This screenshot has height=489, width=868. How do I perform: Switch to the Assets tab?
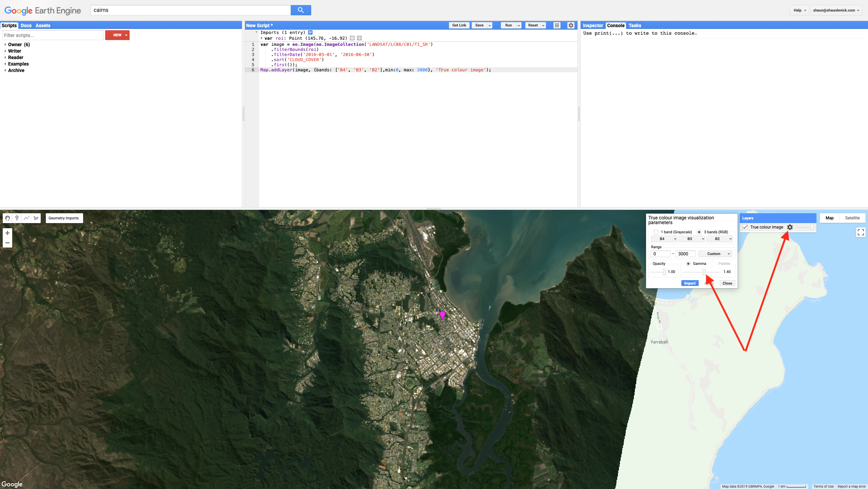click(x=43, y=25)
